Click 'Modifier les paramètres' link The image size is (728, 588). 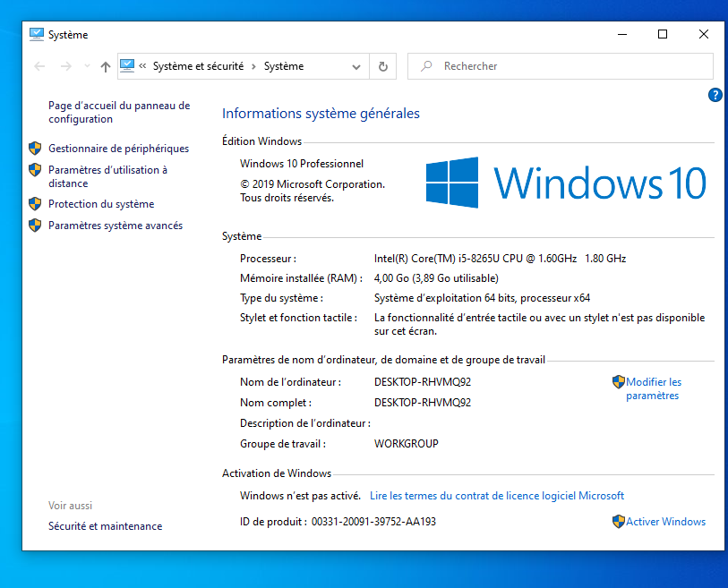coord(654,388)
